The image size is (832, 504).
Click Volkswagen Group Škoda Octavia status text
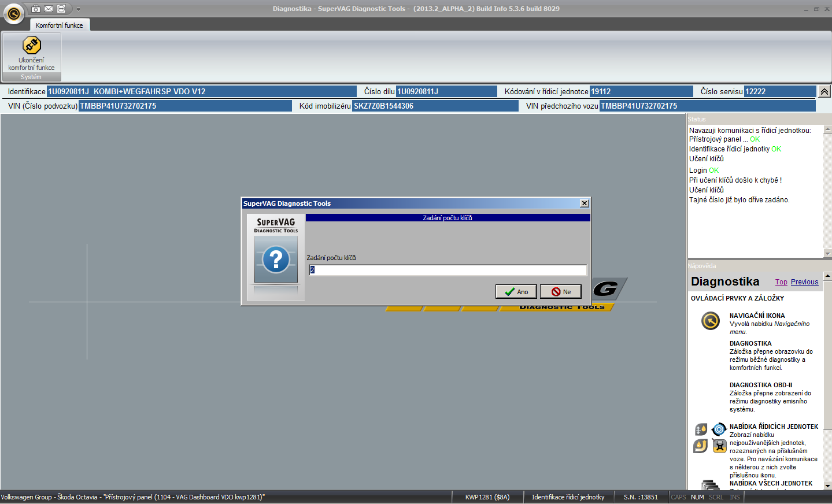133,497
